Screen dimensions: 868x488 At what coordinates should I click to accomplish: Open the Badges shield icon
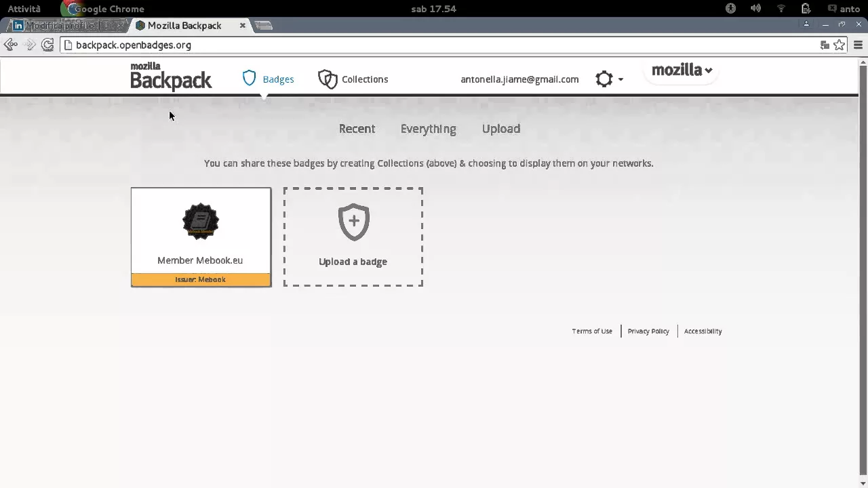(x=250, y=79)
